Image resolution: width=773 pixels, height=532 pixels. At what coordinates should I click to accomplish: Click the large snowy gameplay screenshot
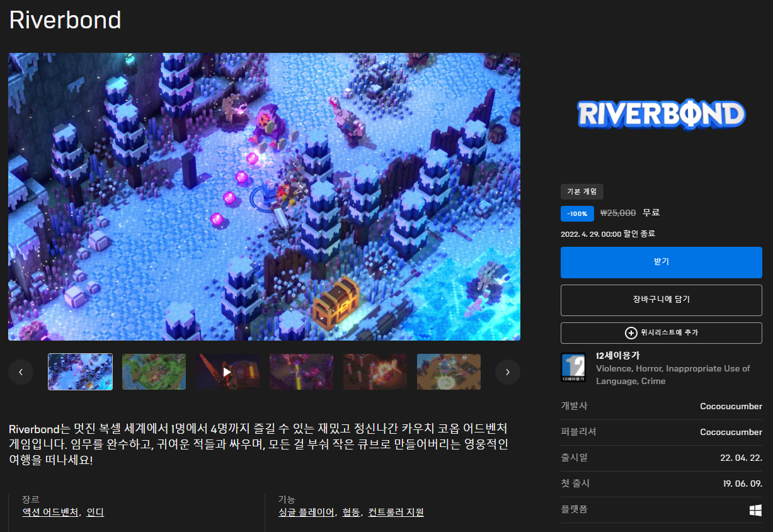tap(264, 196)
